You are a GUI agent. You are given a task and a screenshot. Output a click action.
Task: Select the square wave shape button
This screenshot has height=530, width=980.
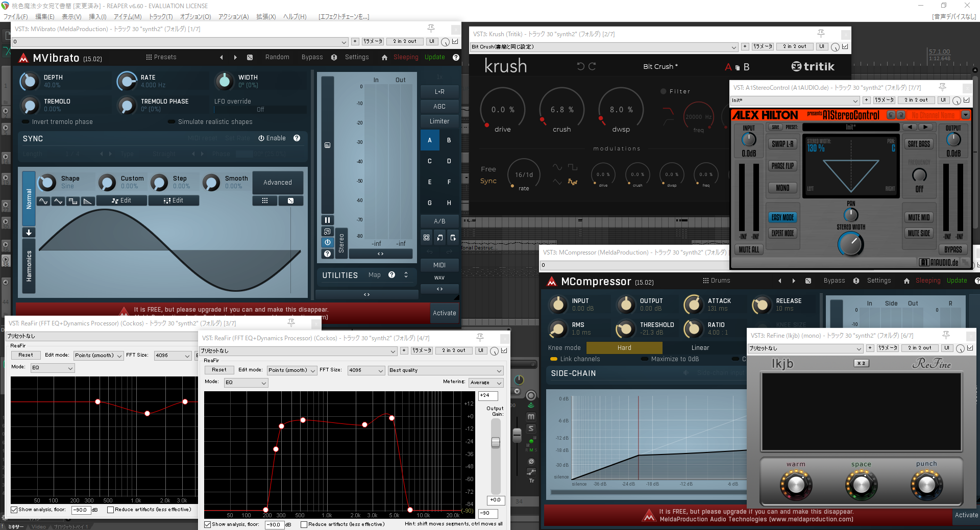coord(73,201)
